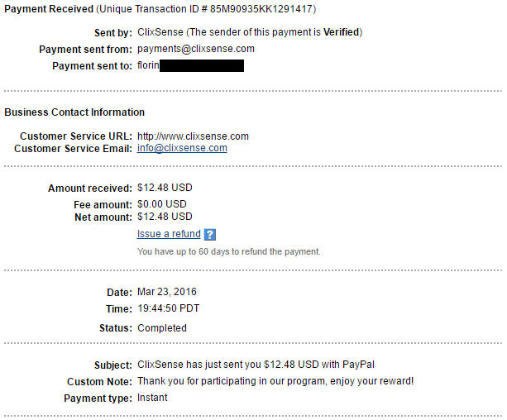Image resolution: width=507 pixels, height=420 pixels.
Task: Click the "Business Contact Information" heading
Action: pos(74,112)
